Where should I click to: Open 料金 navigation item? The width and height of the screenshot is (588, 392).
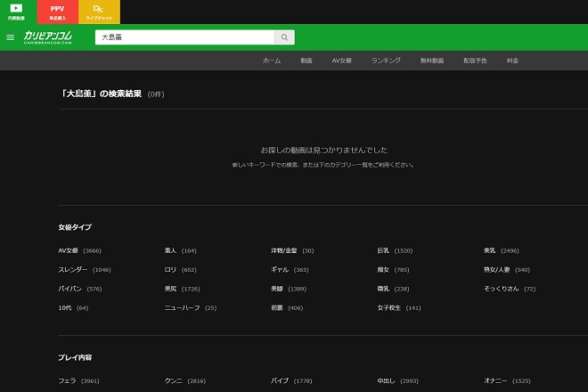tap(512, 61)
